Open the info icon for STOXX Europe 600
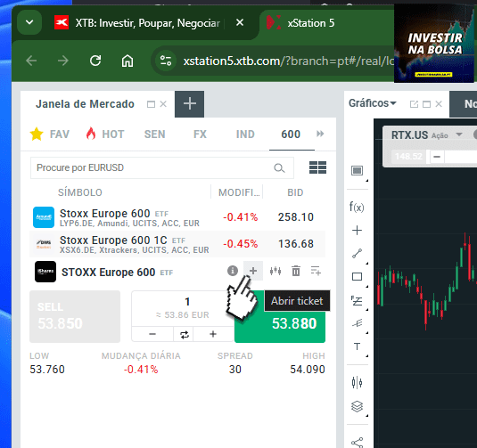This screenshot has width=477, height=448. (233, 271)
